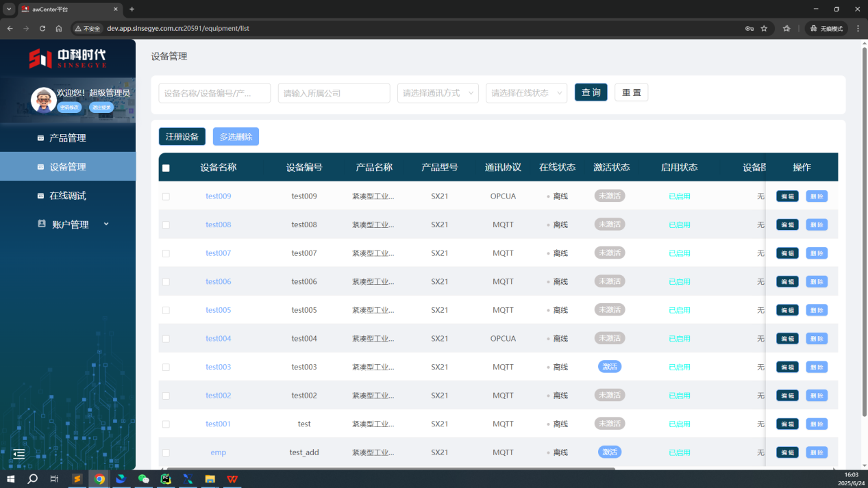The width and height of the screenshot is (868, 488).
Task: Click the 注册设备 button
Action: coord(182,137)
